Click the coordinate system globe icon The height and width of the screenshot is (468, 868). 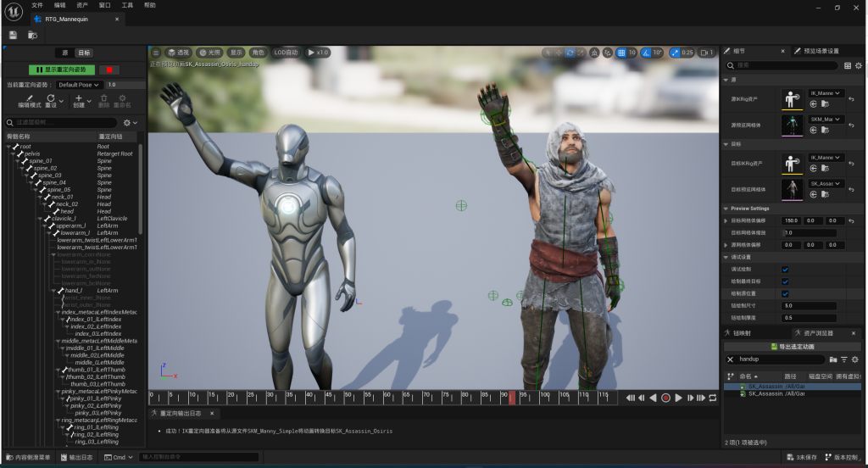click(594, 53)
